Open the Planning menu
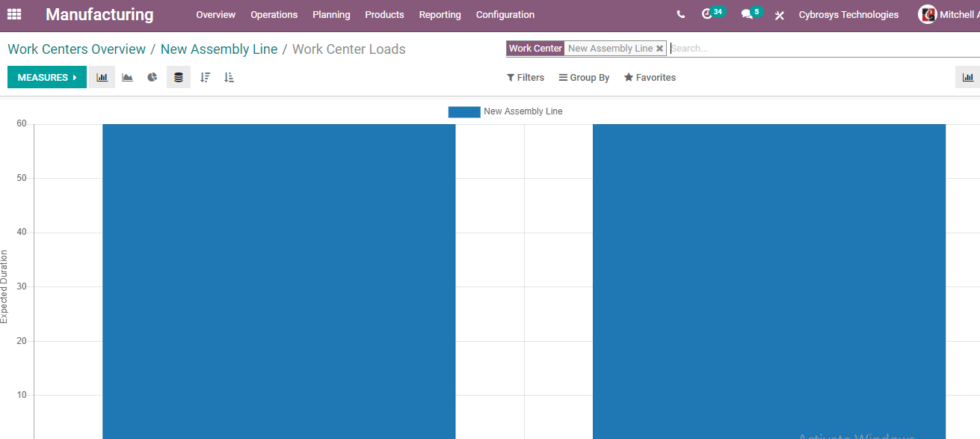 pyautogui.click(x=331, y=15)
